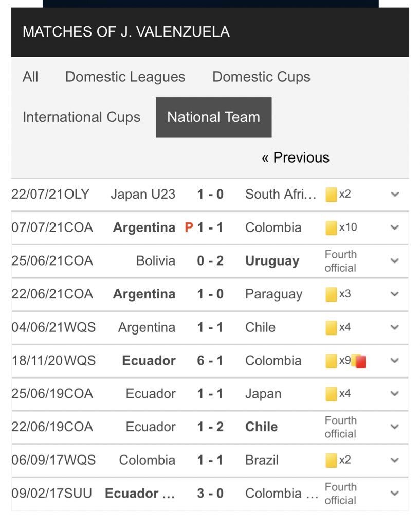Screen dimensions: 420x527
Task: Click red card icon in Ecuador 6-1 row
Action: click(x=360, y=361)
